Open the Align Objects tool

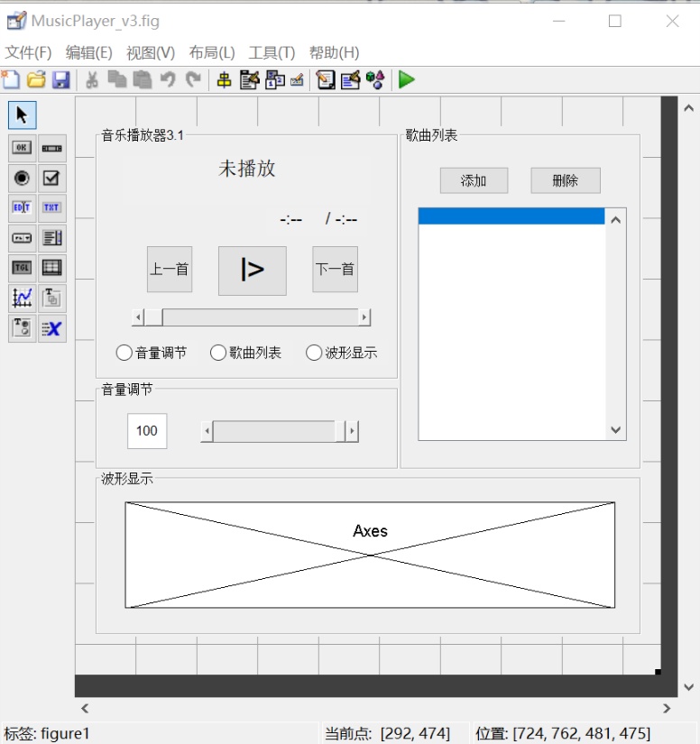point(224,79)
